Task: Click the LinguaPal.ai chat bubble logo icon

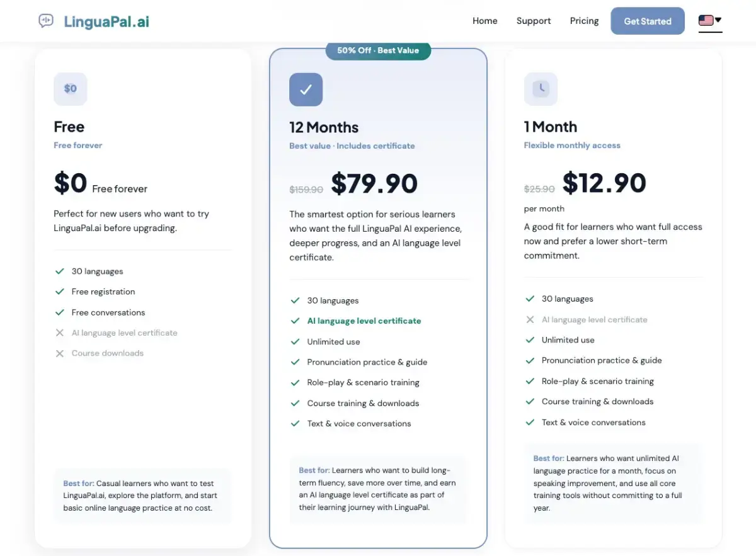Action: pos(46,21)
